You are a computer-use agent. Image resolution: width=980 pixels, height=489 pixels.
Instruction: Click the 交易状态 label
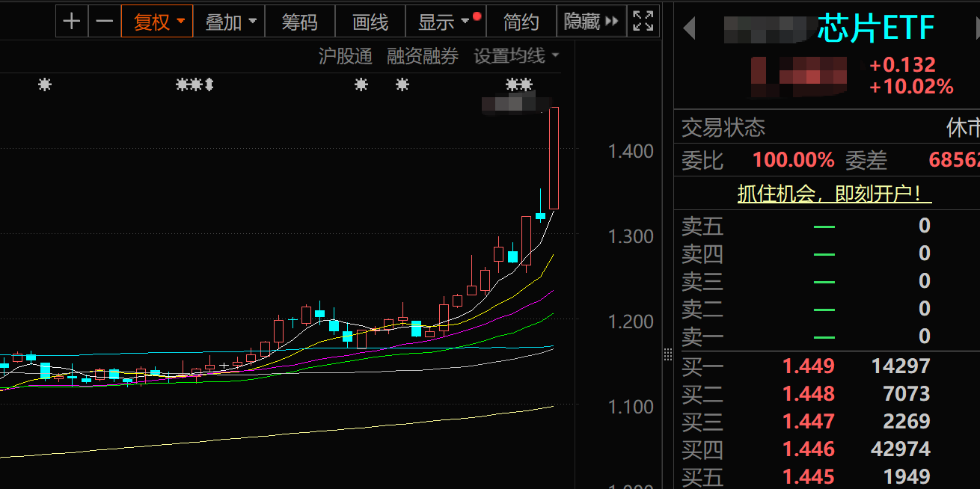[723, 128]
